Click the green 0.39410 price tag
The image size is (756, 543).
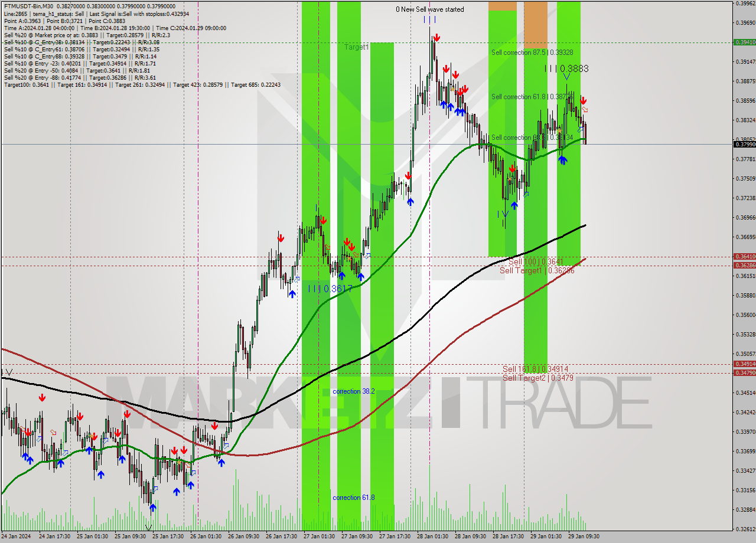[744, 42]
